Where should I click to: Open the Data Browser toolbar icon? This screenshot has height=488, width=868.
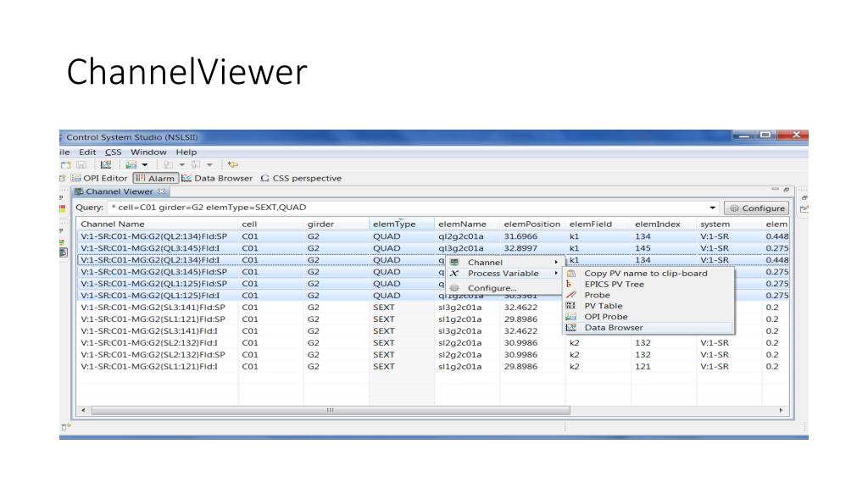(x=106, y=165)
